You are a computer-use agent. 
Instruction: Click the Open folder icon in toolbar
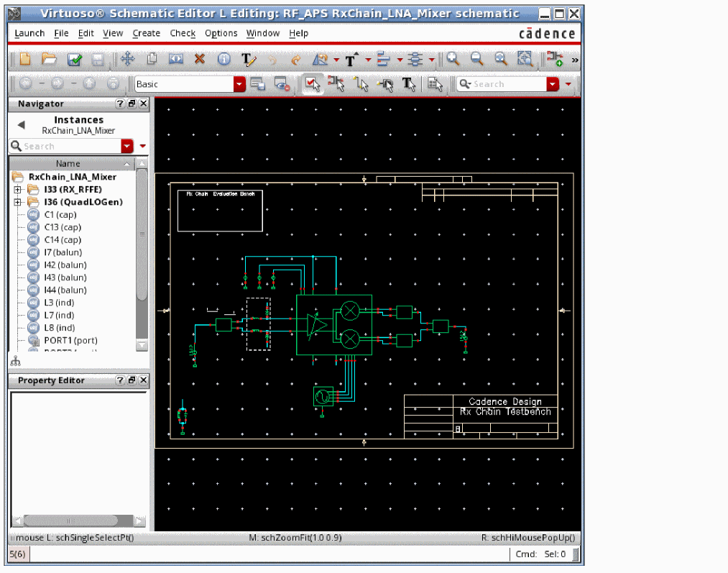pos(49,60)
